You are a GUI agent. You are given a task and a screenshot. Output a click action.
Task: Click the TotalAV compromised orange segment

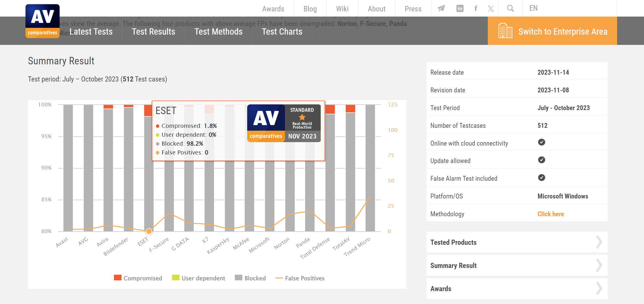click(x=350, y=109)
